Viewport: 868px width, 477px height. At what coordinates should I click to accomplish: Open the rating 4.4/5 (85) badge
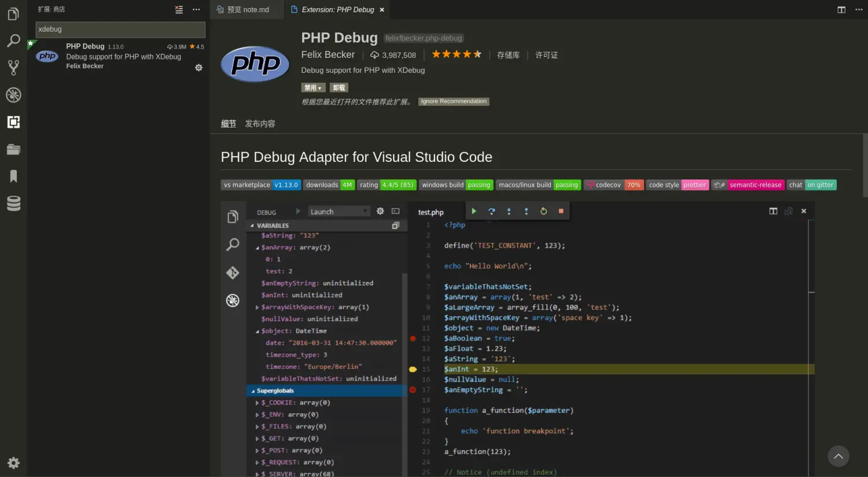coord(386,185)
